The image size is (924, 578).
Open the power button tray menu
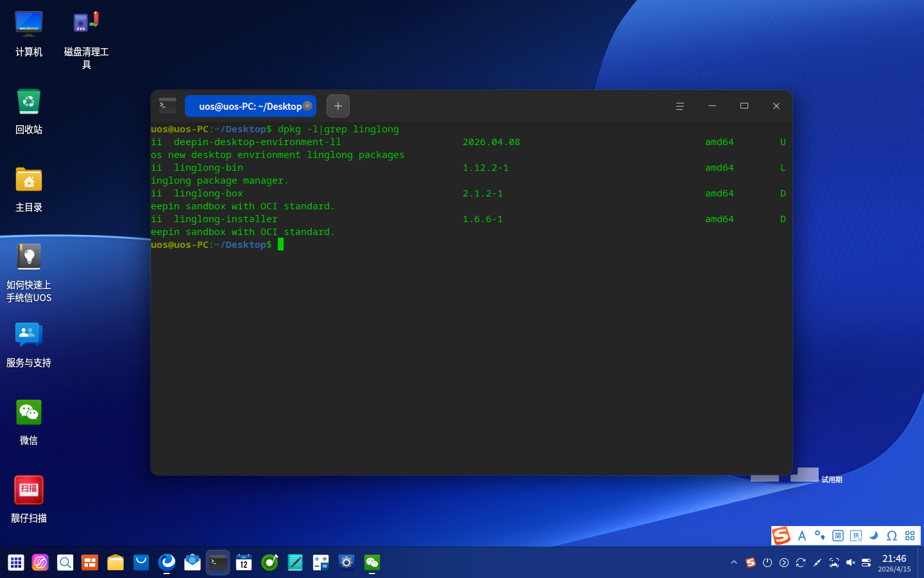767,563
